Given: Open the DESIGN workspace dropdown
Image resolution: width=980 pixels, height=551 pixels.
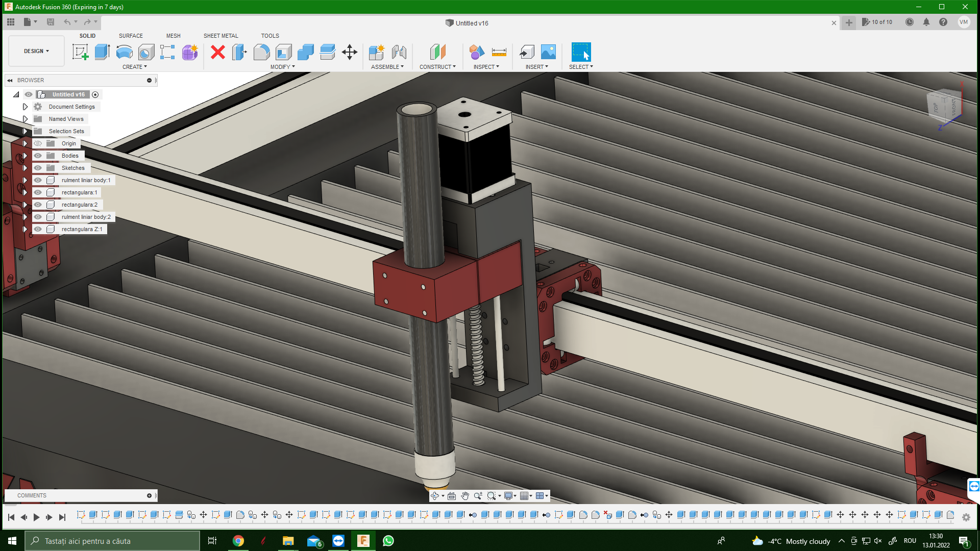Looking at the screenshot, I should 36,51.
